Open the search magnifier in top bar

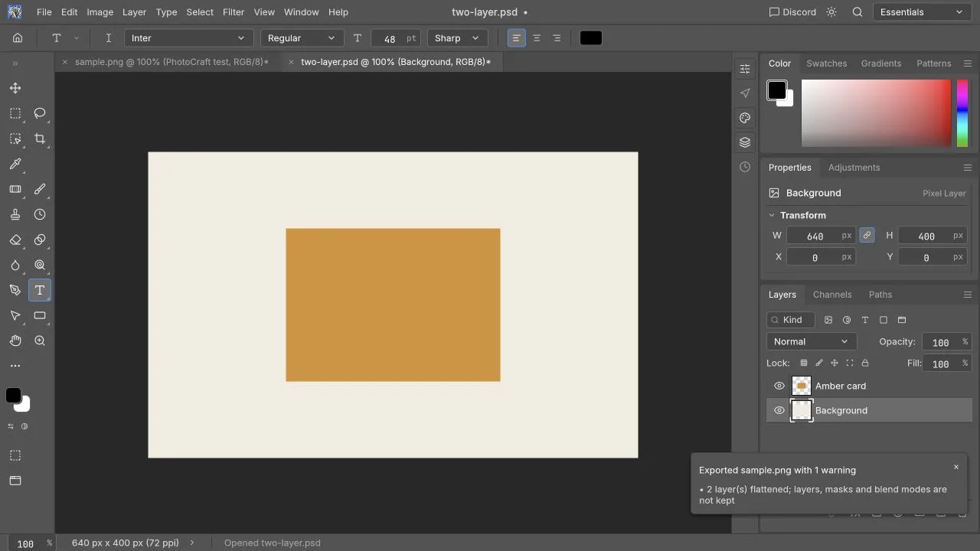[x=857, y=12]
